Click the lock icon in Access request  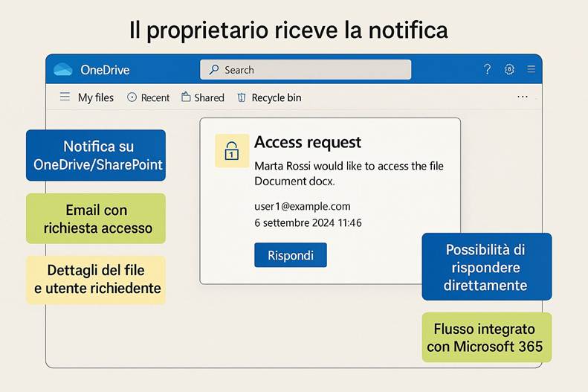232,150
